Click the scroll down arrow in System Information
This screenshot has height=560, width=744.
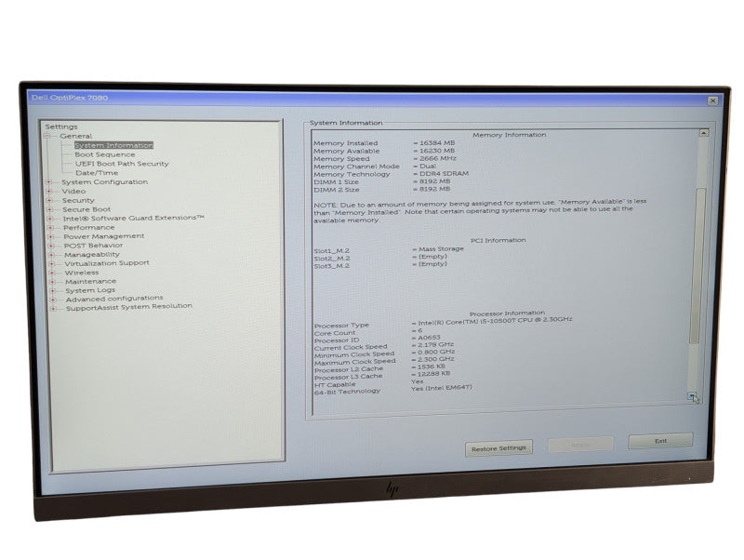(692, 397)
